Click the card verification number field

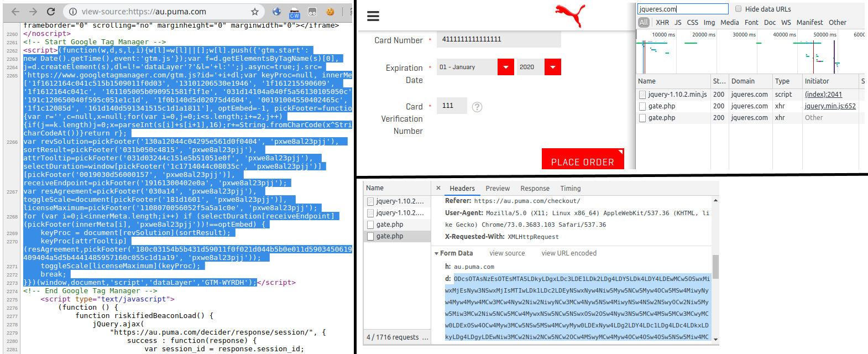452,106
